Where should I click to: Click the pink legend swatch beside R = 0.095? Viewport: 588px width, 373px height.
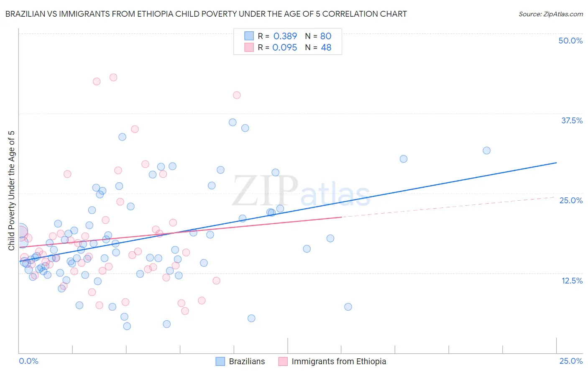point(249,47)
